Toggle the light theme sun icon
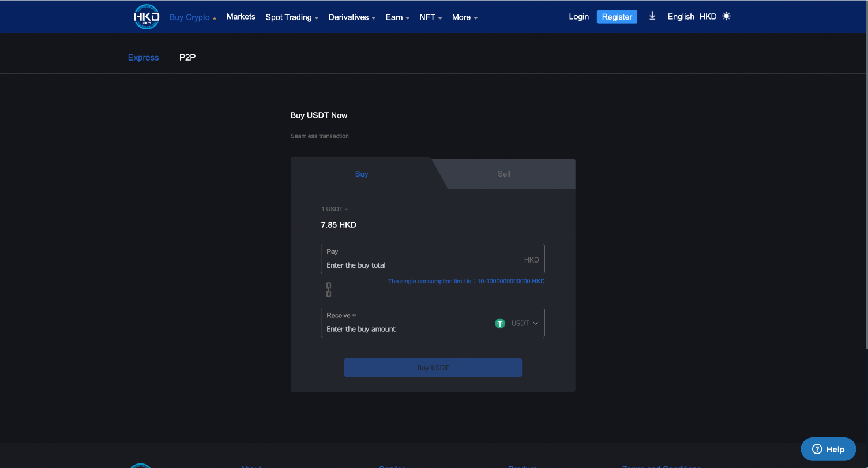Viewport: 868px width, 468px height. click(x=726, y=16)
